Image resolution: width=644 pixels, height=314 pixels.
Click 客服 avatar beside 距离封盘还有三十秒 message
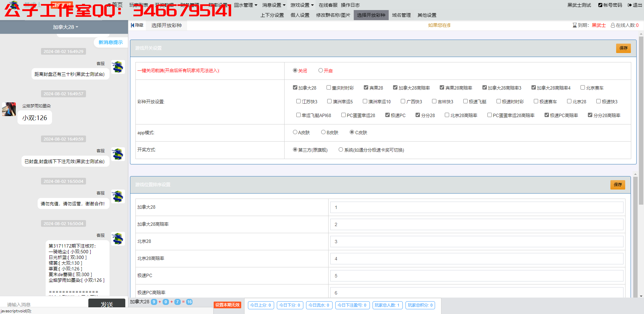[x=118, y=67]
